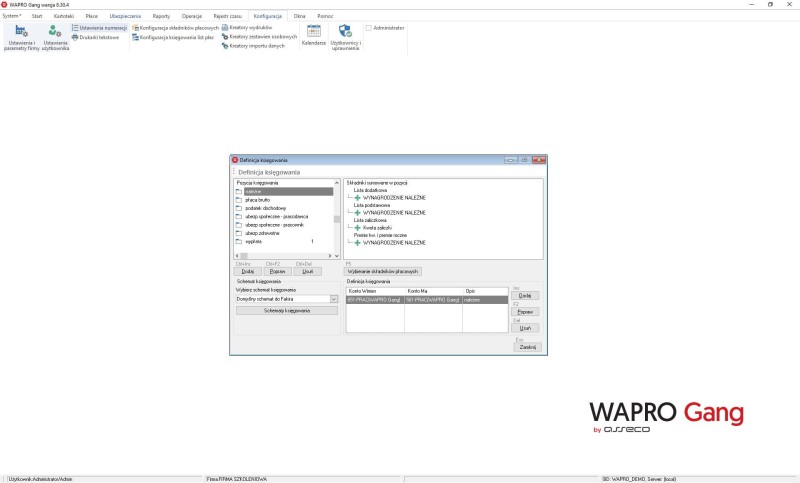
Task: Switch to the Start tab
Action: point(37,16)
